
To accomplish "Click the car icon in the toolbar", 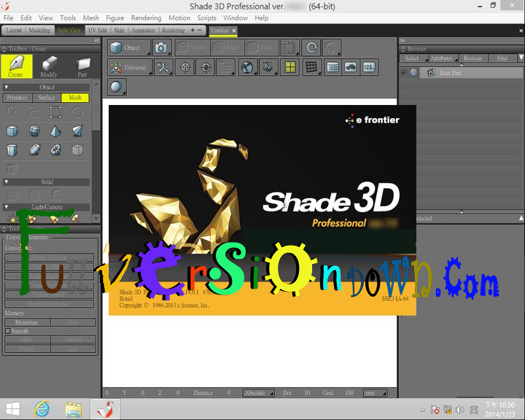I will click(x=351, y=67).
